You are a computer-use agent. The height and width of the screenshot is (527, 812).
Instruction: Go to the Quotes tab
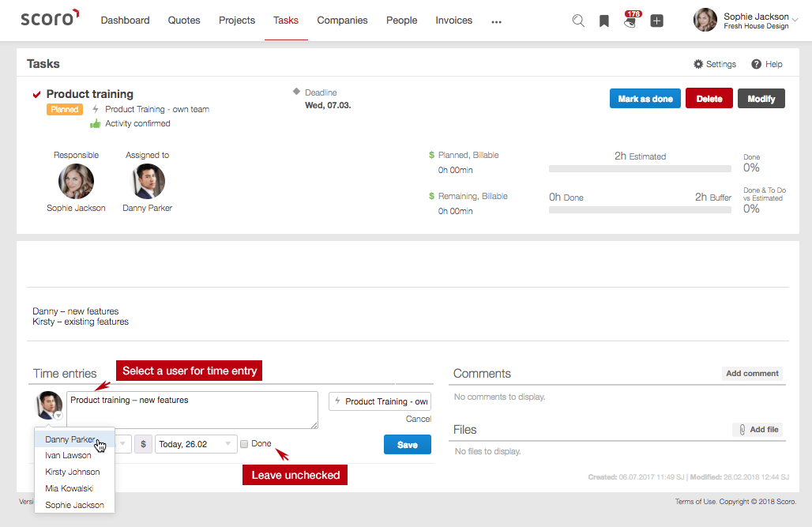pyautogui.click(x=184, y=21)
